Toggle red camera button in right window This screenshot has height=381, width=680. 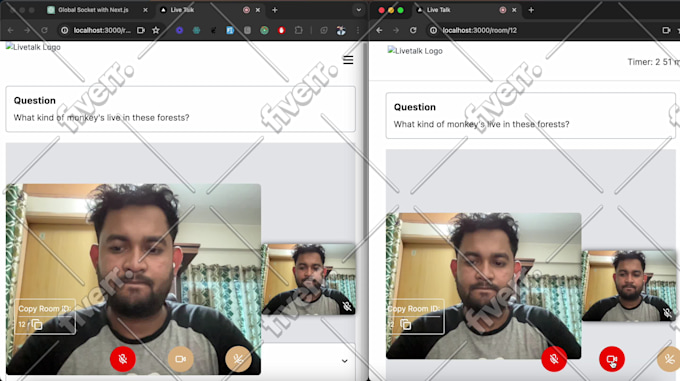point(611,359)
